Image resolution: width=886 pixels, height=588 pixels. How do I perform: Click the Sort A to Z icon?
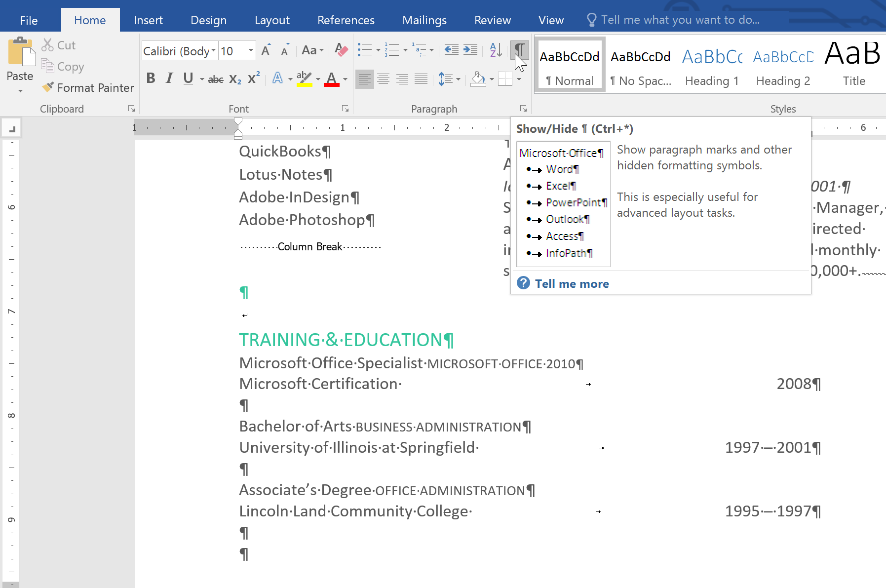point(496,50)
